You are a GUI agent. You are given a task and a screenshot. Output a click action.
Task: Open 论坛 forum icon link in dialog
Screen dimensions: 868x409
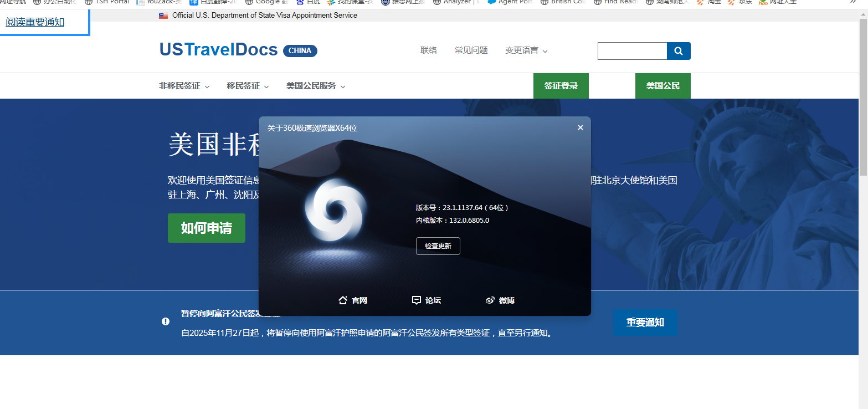pyautogui.click(x=427, y=300)
